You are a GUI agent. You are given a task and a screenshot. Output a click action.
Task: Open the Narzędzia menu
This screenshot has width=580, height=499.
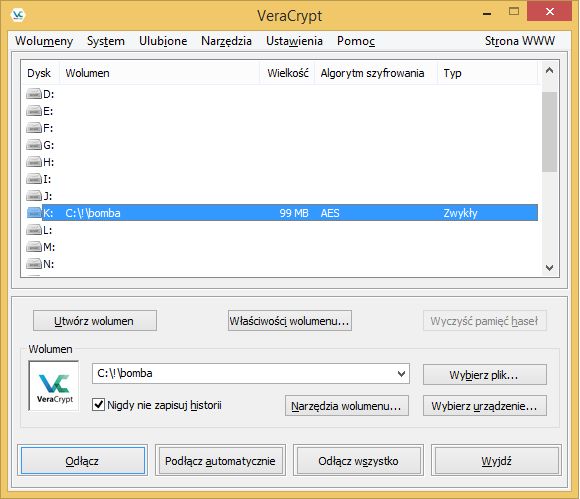[x=226, y=41]
